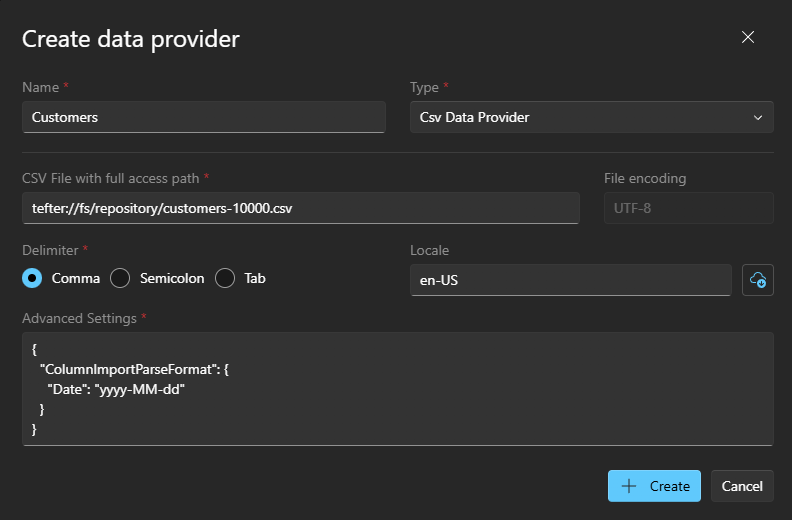Image resolution: width=792 pixels, height=520 pixels.
Task: Place cursor on the ColumnImportParseFormat line
Action: [x=134, y=369]
